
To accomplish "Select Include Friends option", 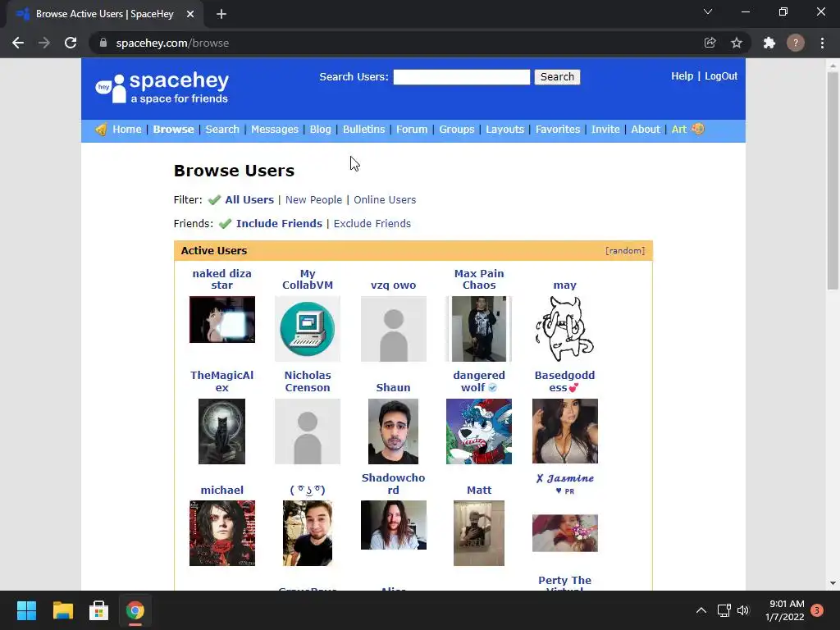I will pyautogui.click(x=279, y=223).
